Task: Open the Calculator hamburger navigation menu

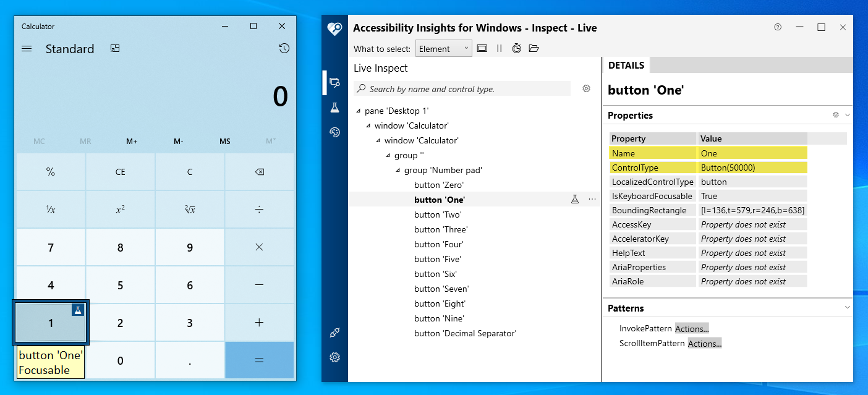Action: point(27,49)
